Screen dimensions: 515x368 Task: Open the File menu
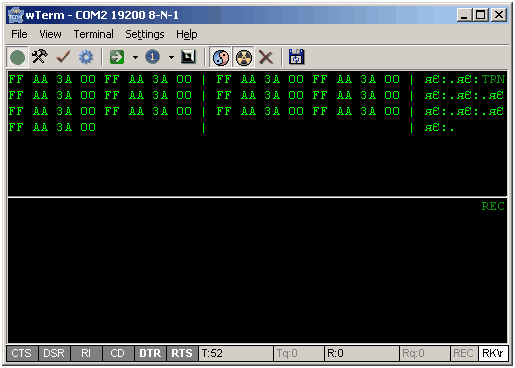[x=19, y=34]
